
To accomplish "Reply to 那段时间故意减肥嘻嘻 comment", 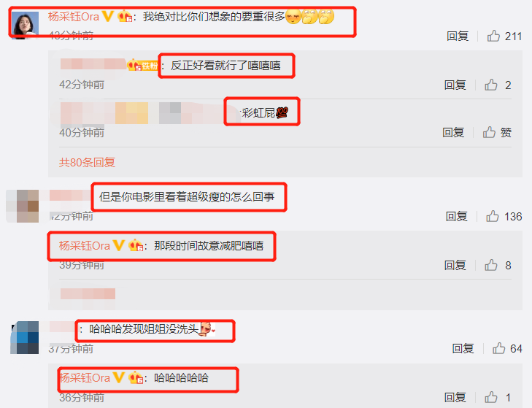I will click(455, 265).
